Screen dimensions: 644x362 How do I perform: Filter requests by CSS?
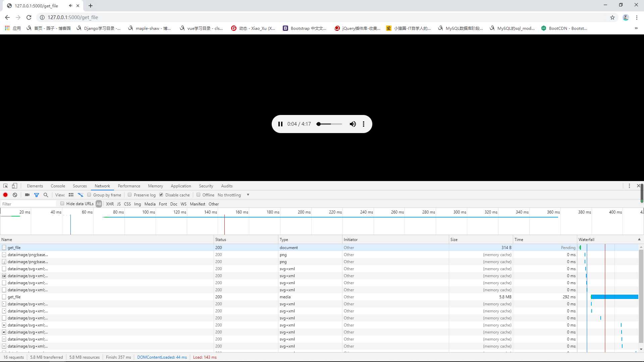coord(127,204)
